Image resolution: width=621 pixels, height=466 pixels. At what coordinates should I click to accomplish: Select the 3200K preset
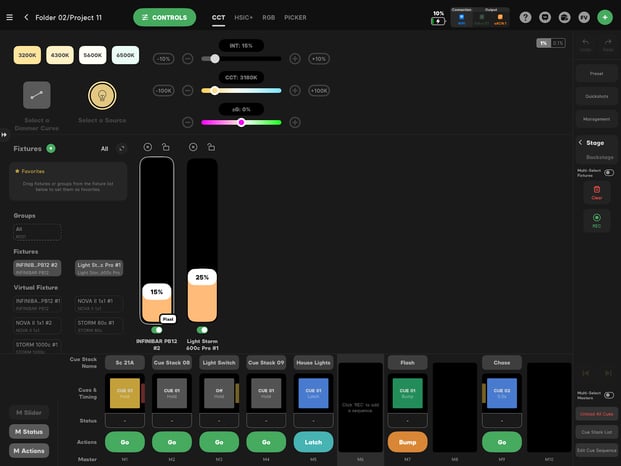tap(27, 55)
